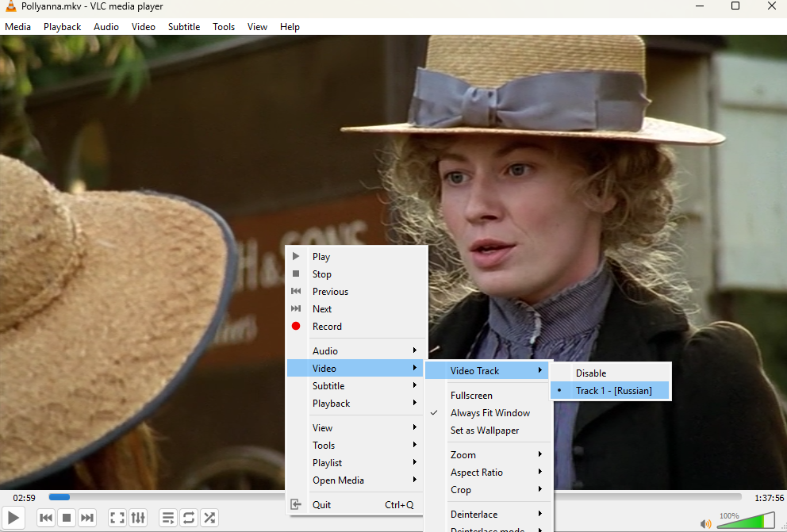Expand Audio submenu in context menu
The image size is (787, 532).
click(x=356, y=351)
